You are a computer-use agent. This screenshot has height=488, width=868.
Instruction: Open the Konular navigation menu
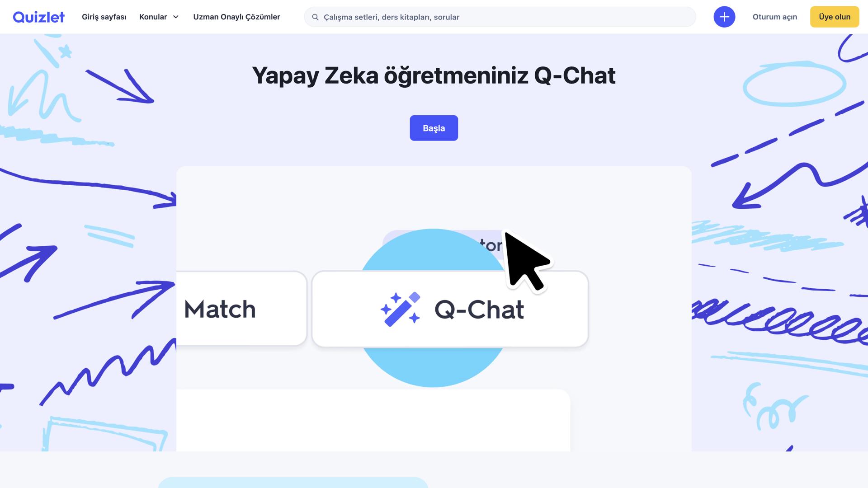(153, 17)
